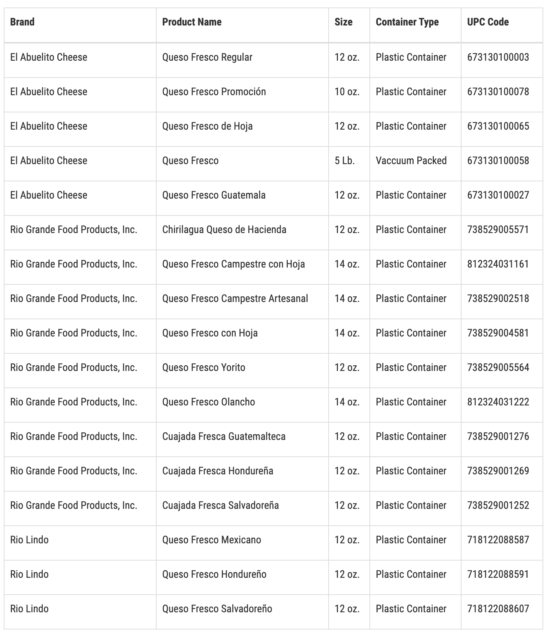Select the Queso Fresco Regular product cell
The width and height of the screenshot is (547, 640).
click(207, 57)
